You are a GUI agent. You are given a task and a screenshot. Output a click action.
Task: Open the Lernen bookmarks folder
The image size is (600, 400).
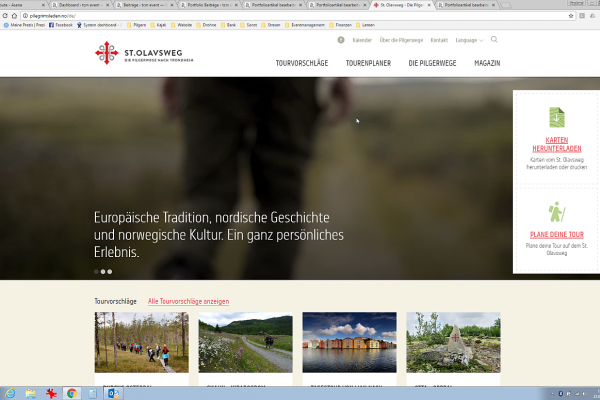coord(365,25)
